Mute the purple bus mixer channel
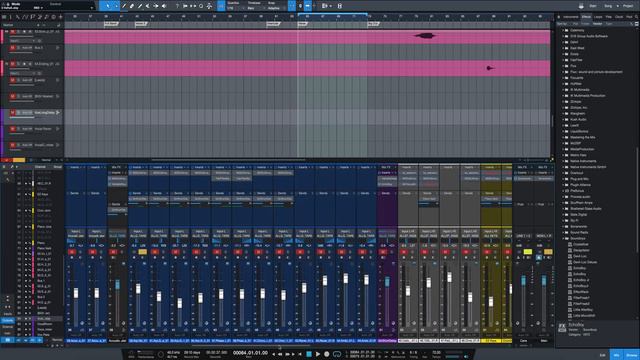The image size is (640, 360). coord(383,252)
